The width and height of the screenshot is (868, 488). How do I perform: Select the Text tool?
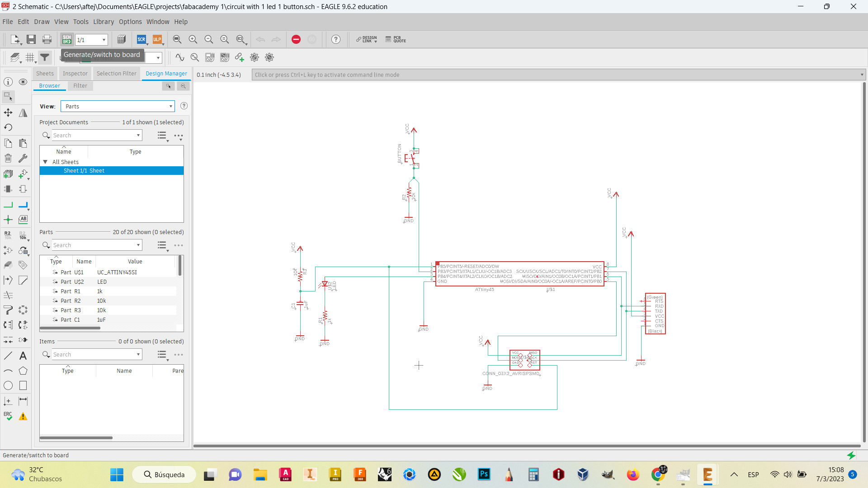(23, 356)
